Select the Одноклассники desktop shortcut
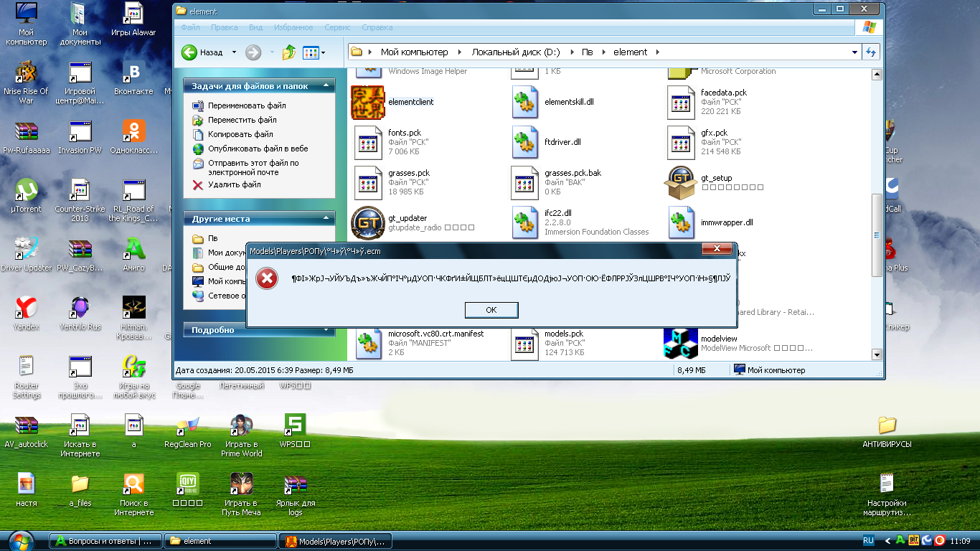Screen dimensions: 980x551 (133, 137)
